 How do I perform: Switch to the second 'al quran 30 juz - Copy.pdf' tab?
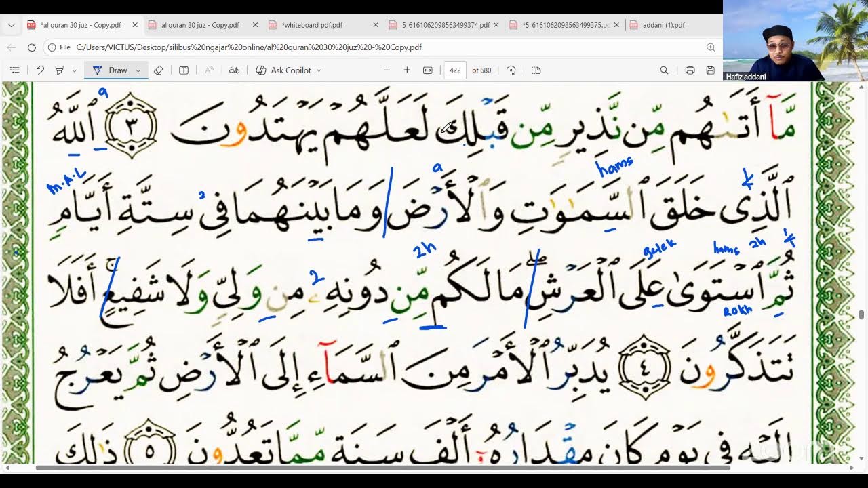[x=202, y=25]
